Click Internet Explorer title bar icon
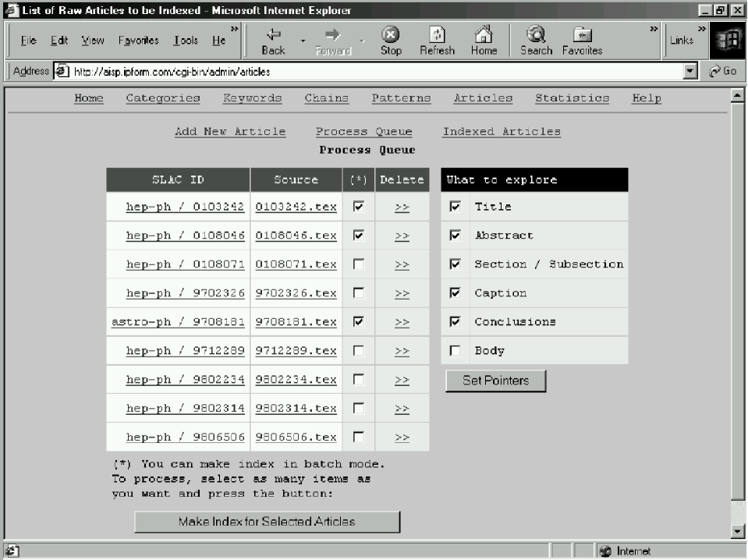This screenshot has height=560, width=748. [x=12, y=10]
